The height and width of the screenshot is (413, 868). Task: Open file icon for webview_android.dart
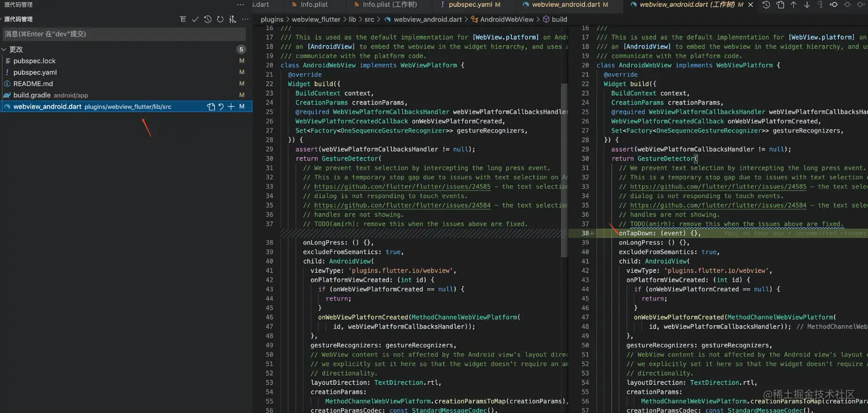[211, 107]
